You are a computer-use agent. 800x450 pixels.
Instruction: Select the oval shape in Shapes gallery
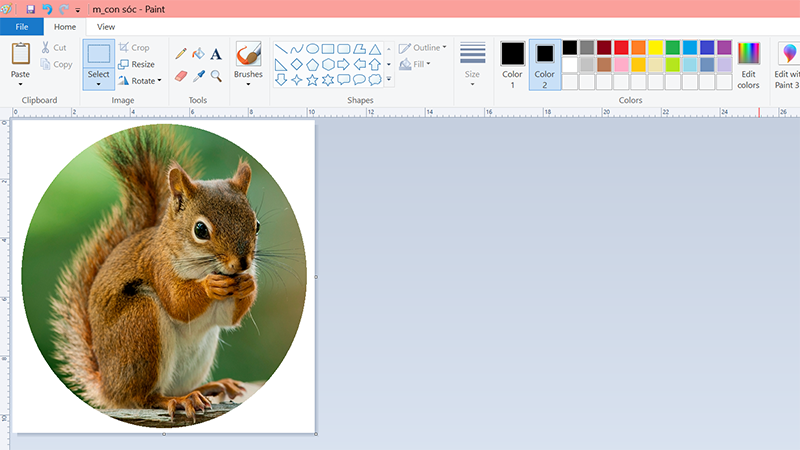point(312,48)
